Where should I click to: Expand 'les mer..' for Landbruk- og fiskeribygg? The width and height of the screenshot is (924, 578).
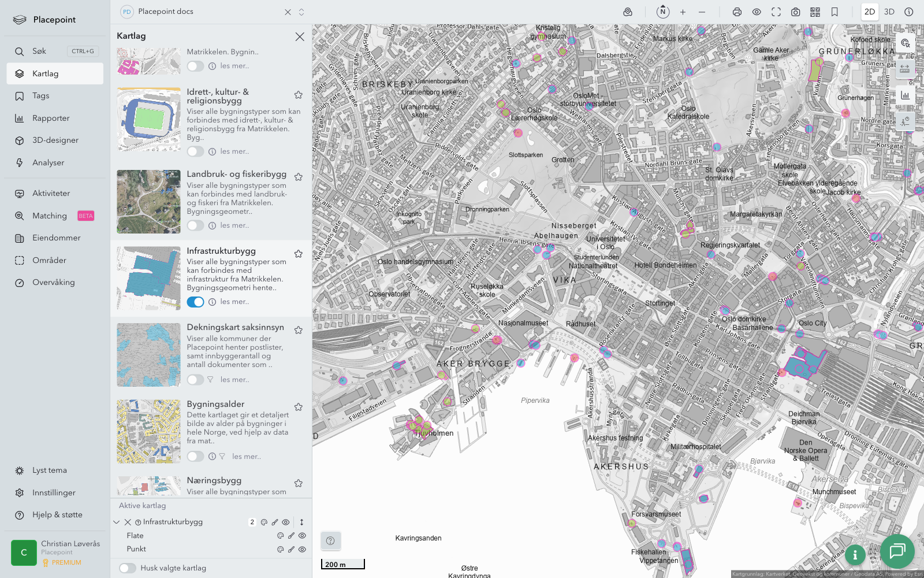[234, 225]
